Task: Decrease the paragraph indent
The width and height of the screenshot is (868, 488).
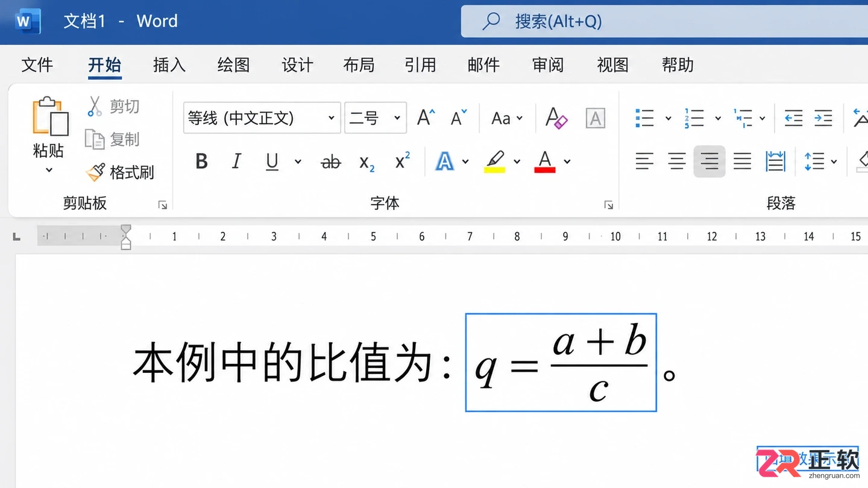Action: (793, 117)
